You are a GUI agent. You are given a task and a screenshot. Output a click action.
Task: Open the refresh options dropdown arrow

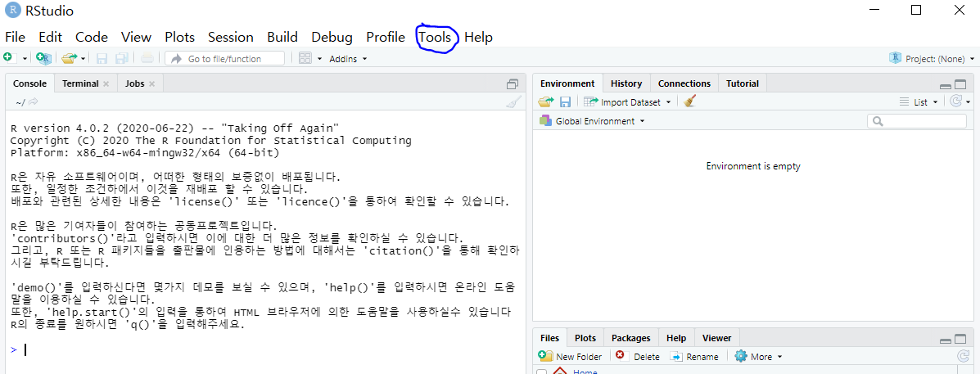click(968, 101)
